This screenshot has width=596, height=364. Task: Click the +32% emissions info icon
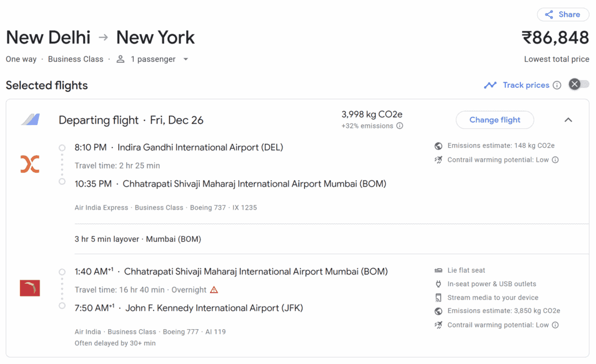[399, 126]
